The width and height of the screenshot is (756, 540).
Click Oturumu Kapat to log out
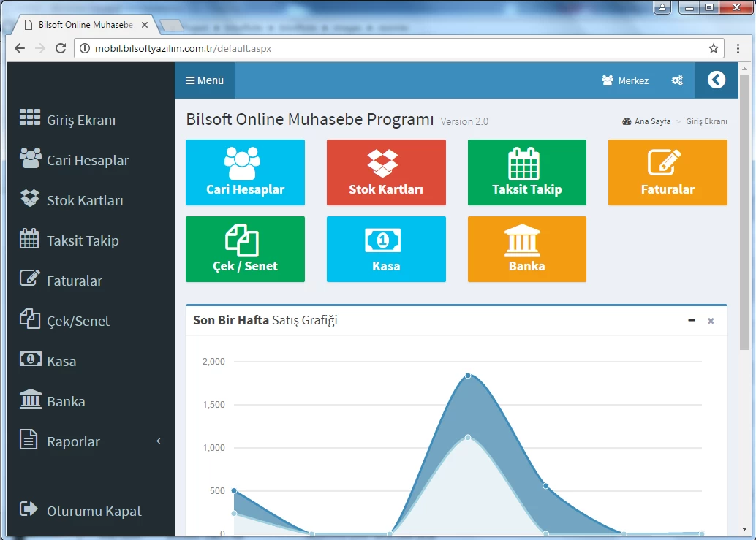point(94,511)
